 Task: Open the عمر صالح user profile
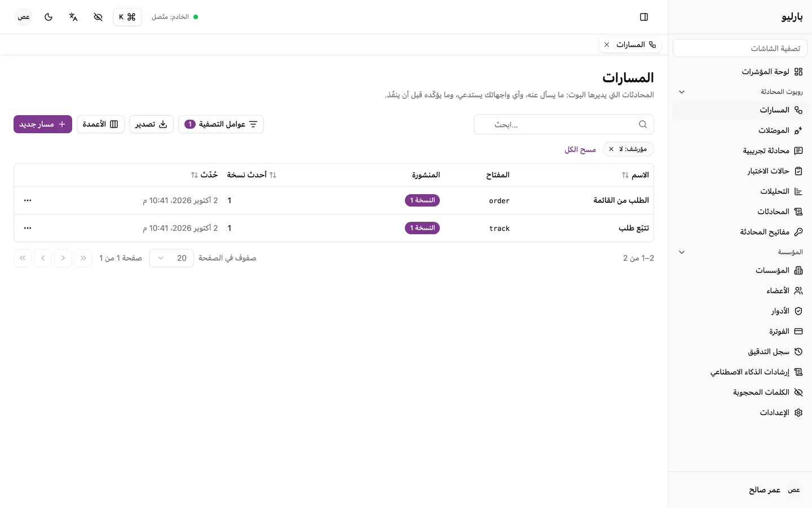click(740, 490)
